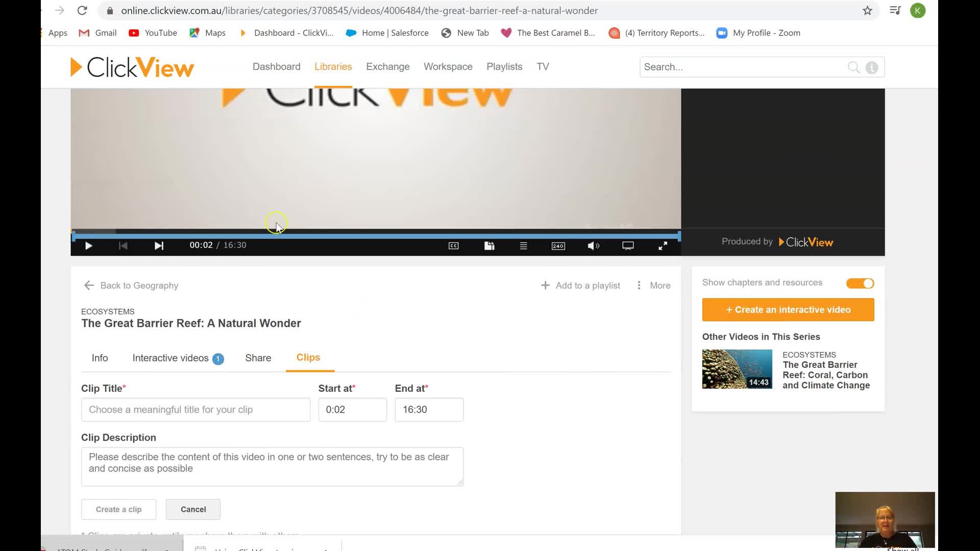Open the chapters list icon in the player
Screen dimensions: 980x551
523,246
